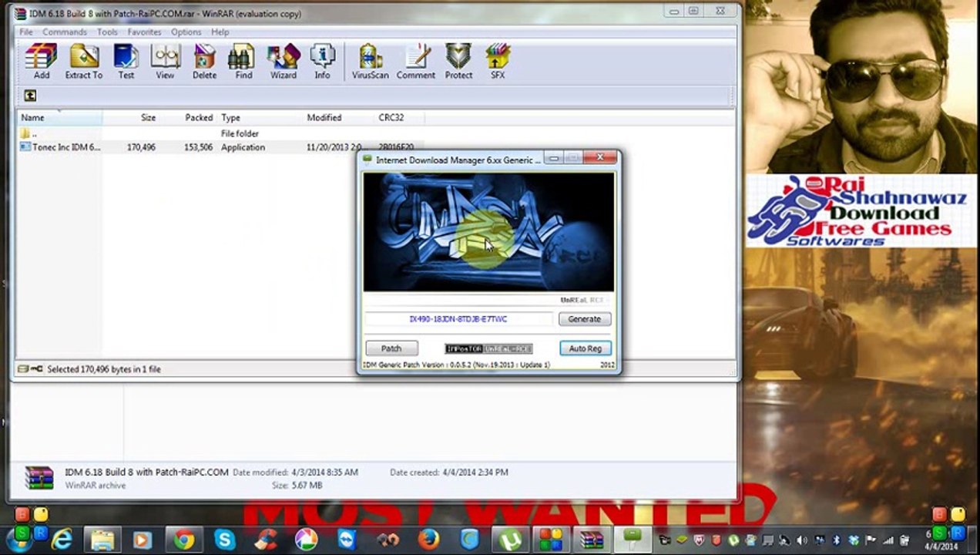This screenshot has height=555, width=980.
Task: Open CCleaner from the taskbar
Action: (x=265, y=540)
